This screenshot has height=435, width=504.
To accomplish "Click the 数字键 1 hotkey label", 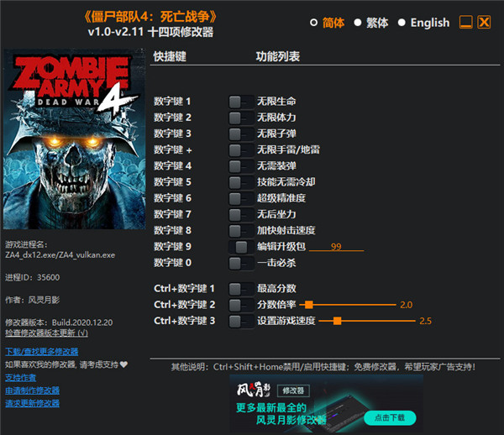I will point(172,102).
